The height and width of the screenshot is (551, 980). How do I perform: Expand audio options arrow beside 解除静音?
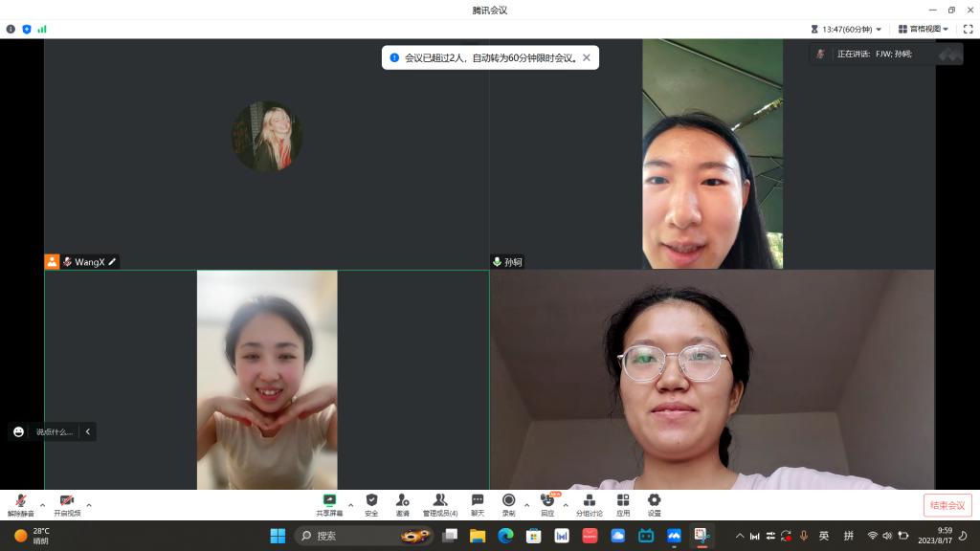point(42,504)
